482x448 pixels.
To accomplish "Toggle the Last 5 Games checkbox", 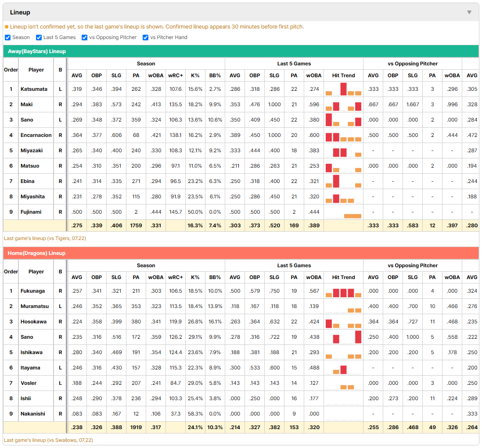I will 39,37.
